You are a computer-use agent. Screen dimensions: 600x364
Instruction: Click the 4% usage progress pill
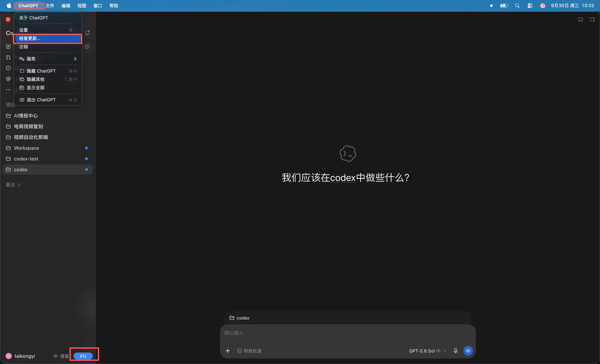pyautogui.click(x=83, y=356)
